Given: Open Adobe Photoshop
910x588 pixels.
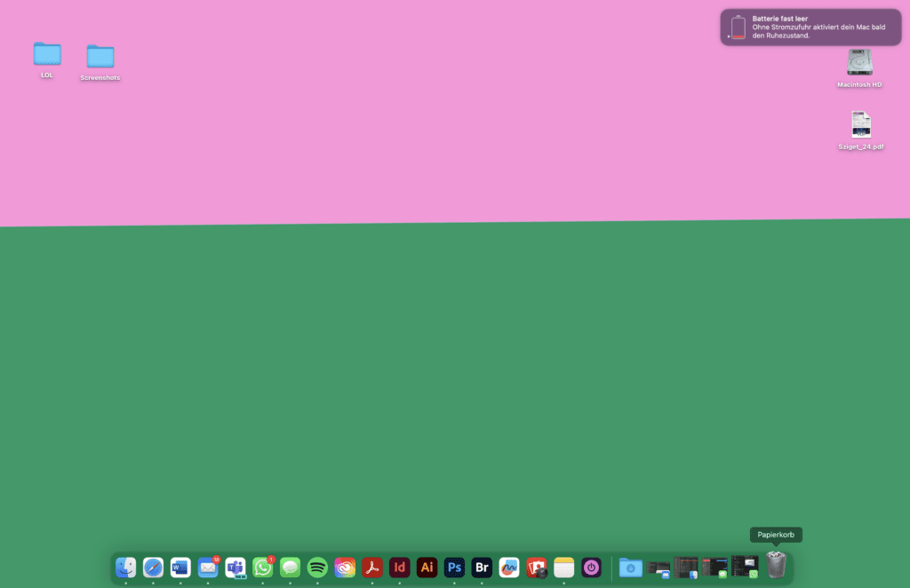Looking at the screenshot, I should point(454,567).
